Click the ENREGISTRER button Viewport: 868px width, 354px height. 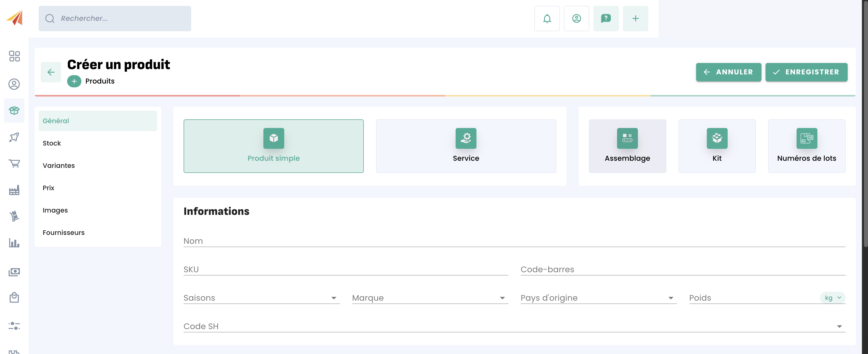coord(806,72)
